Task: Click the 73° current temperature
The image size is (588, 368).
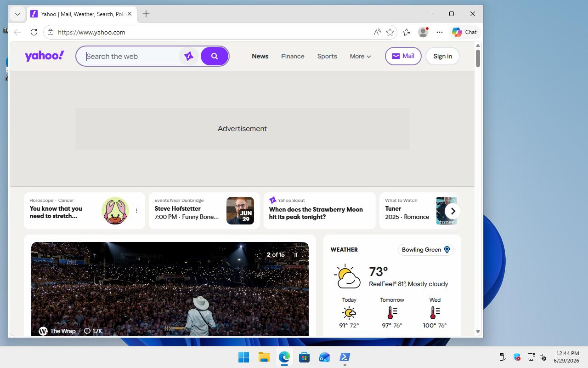Action: point(379,272)
